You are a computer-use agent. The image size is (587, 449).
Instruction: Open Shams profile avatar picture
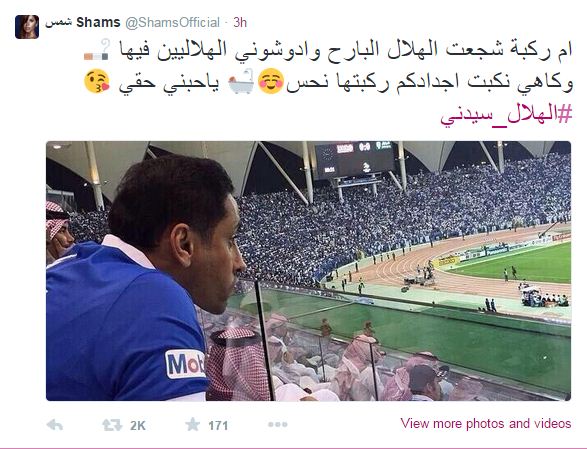click(27, 27)
